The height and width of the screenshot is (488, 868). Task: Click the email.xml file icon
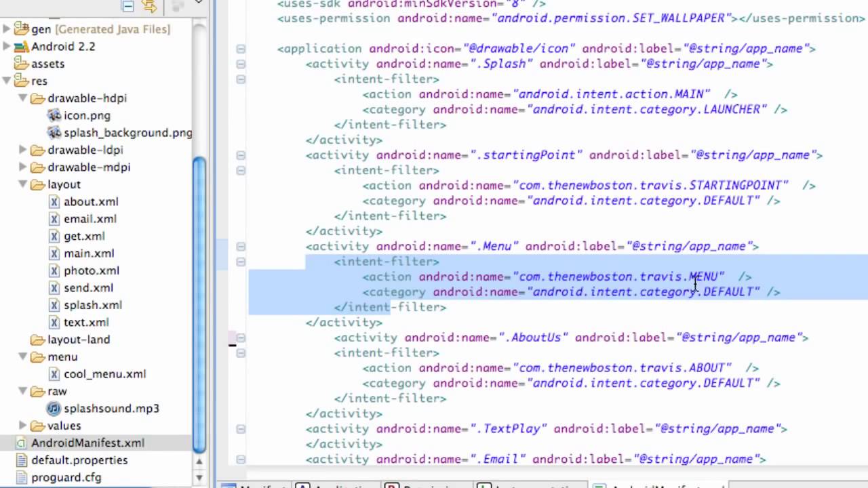[54, 219]
